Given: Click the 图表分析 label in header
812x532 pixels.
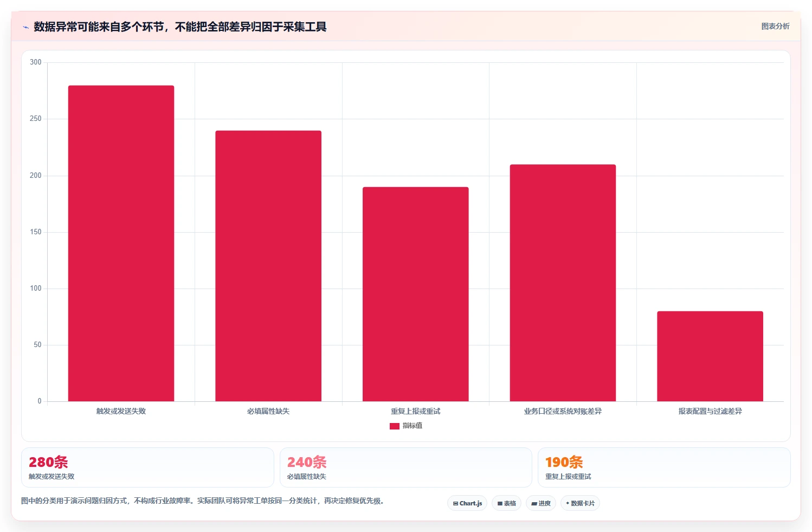Looking at the screenshot, I should coord(775,26).
